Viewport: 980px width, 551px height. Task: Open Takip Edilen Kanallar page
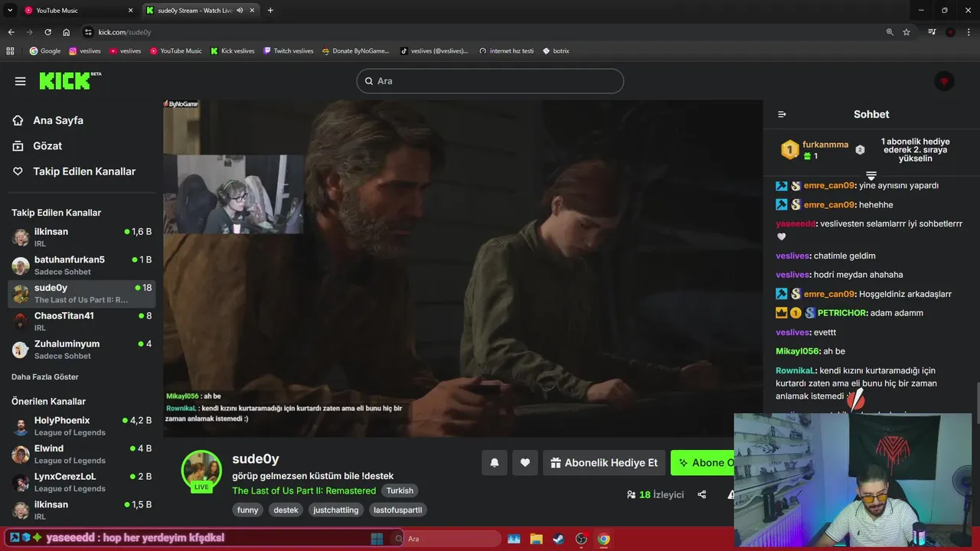pyautogui.click(x=74, y=171)
